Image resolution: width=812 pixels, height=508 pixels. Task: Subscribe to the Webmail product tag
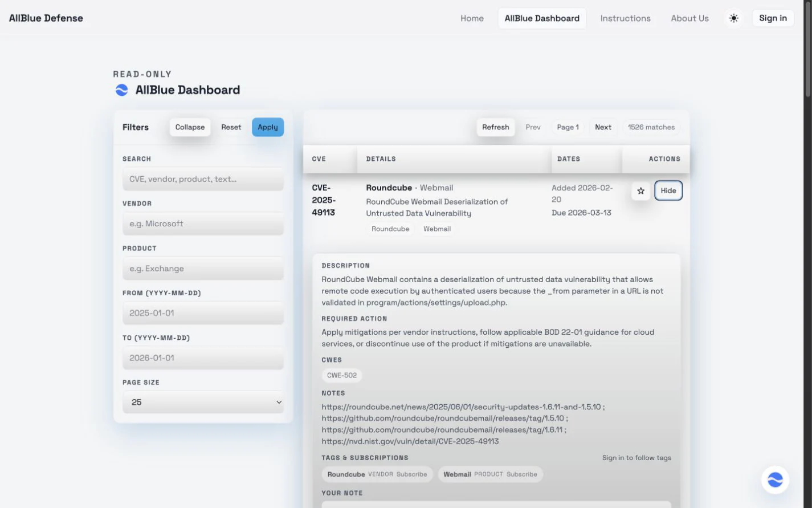pyautogui.click(x=521, y=474)
